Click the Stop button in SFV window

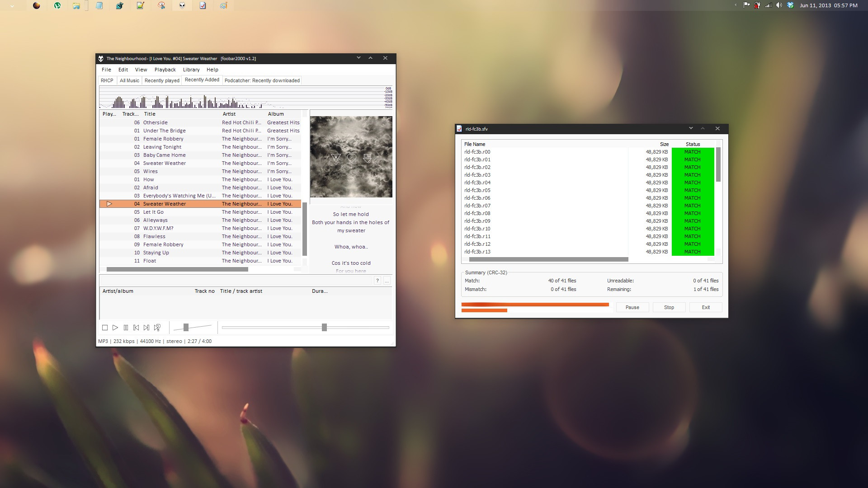pos(669,307)
